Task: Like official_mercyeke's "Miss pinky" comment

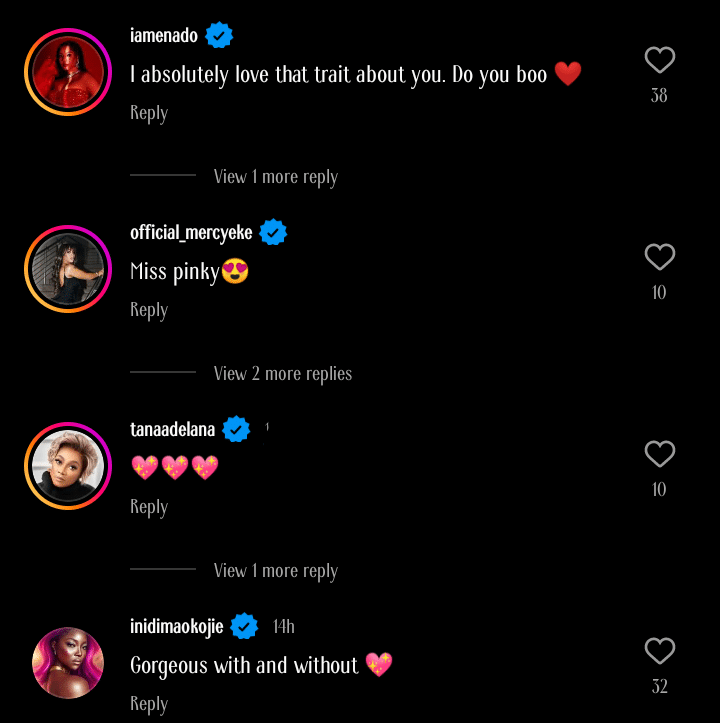Action: click(x=659, y=258)
